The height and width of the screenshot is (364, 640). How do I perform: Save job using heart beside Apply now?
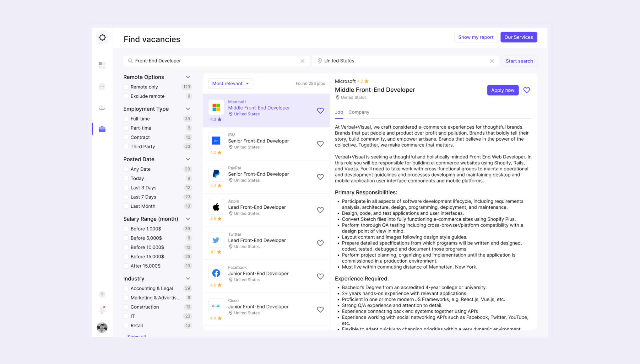coord(527,90)
